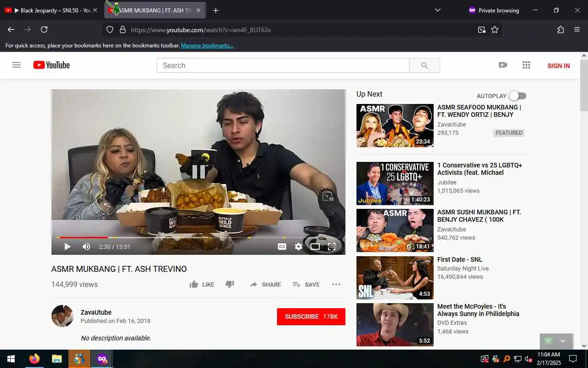
Task: Go back in the browser
Action: click(x=11, y=29)
